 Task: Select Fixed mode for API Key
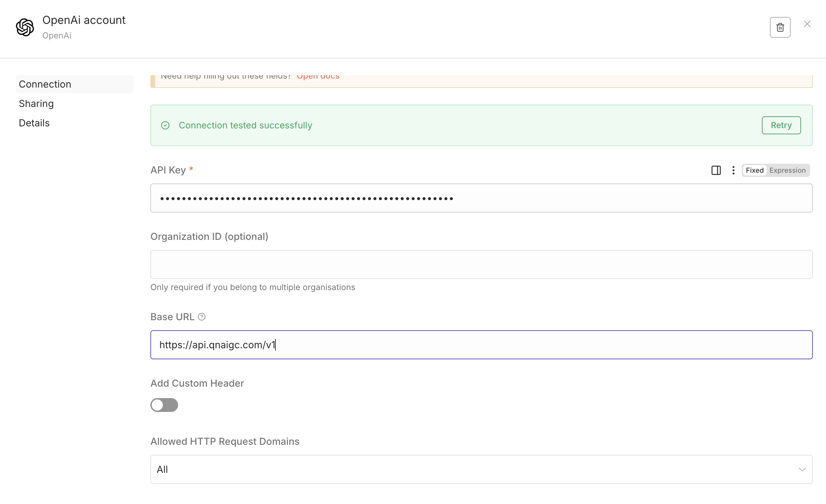click(x=755, y=170)
